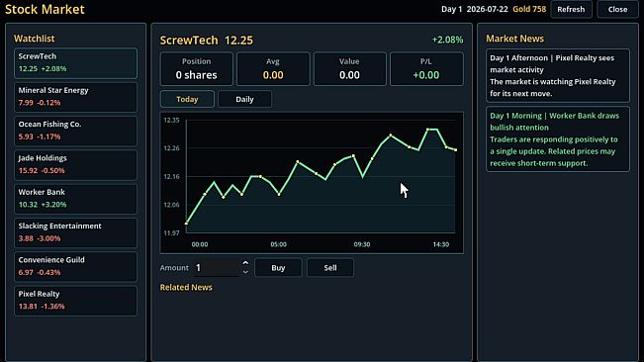Screen dimensions: 644x362
Task: Choose Ocean Fishing Co. stock
Action: click(75, 131)
